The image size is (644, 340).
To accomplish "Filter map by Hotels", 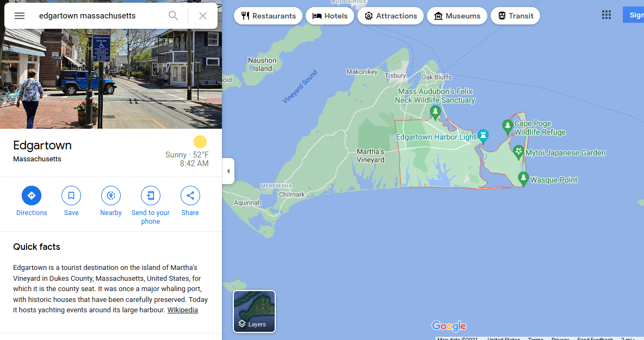I will pyautogui.click(x=330, y=16).
